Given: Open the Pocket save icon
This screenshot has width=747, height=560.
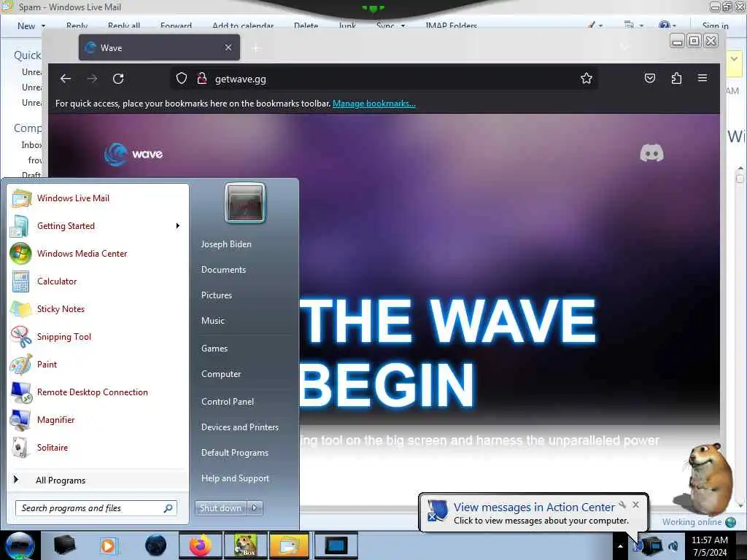Looking at the screenshot, I should pyautogui.click(x=650, y=78).
